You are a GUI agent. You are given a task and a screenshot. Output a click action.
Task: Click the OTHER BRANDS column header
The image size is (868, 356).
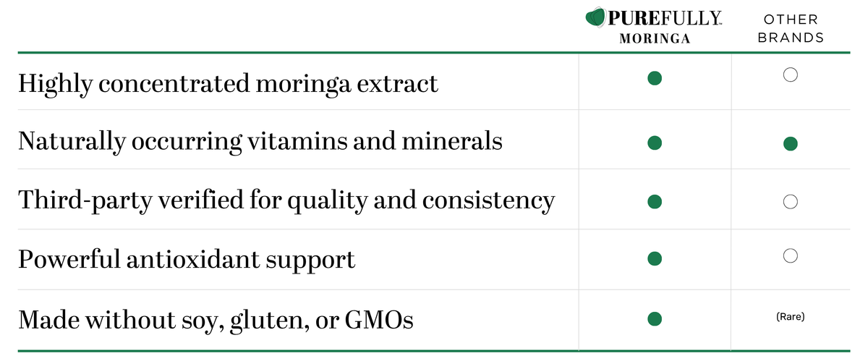(x=791, y=28)
